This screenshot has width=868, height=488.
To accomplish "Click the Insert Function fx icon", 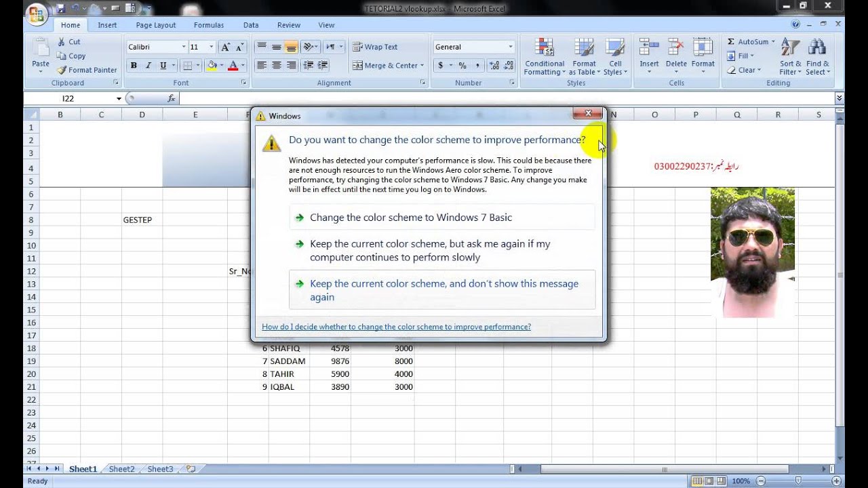I will pos(172,98).
